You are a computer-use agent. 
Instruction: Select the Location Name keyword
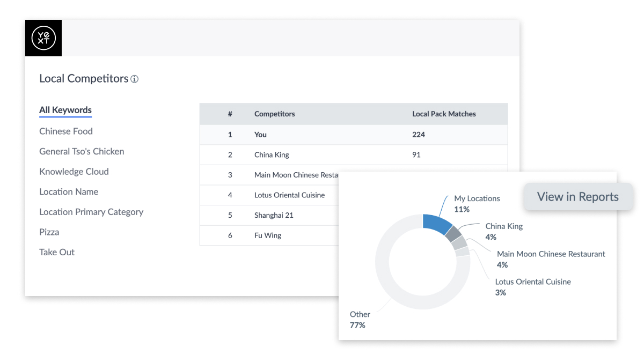tap(69, 192)
